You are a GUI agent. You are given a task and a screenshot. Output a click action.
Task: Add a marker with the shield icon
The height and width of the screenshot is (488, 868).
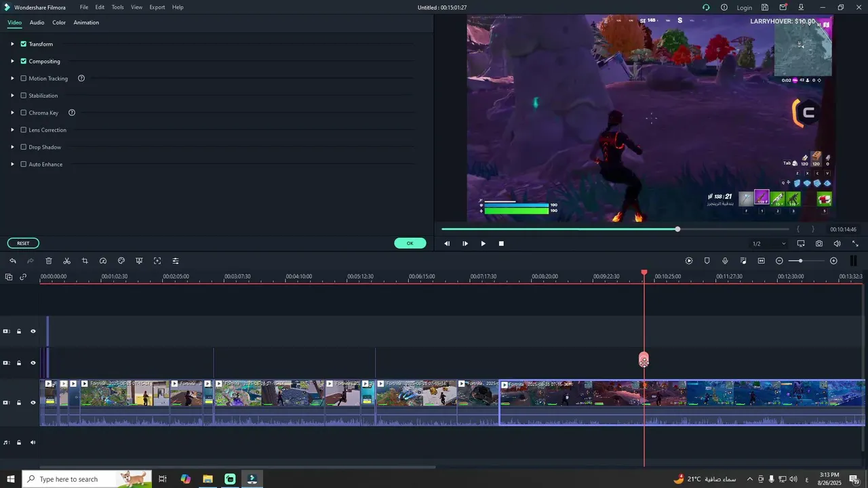707,261
